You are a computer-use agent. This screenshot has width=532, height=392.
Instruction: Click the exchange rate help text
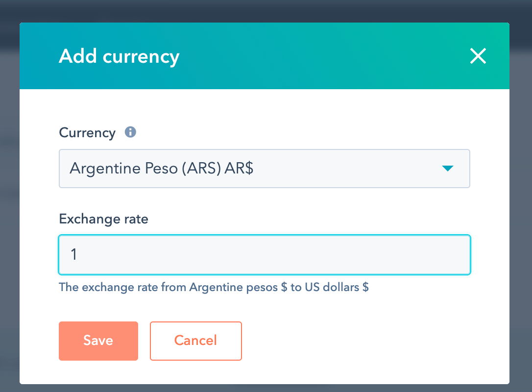[x=213, y=287]
